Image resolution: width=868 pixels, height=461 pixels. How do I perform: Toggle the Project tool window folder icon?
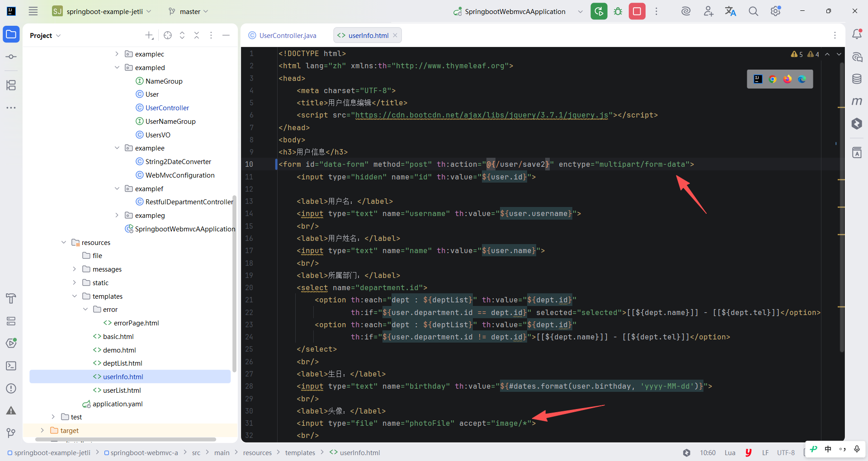11,34
